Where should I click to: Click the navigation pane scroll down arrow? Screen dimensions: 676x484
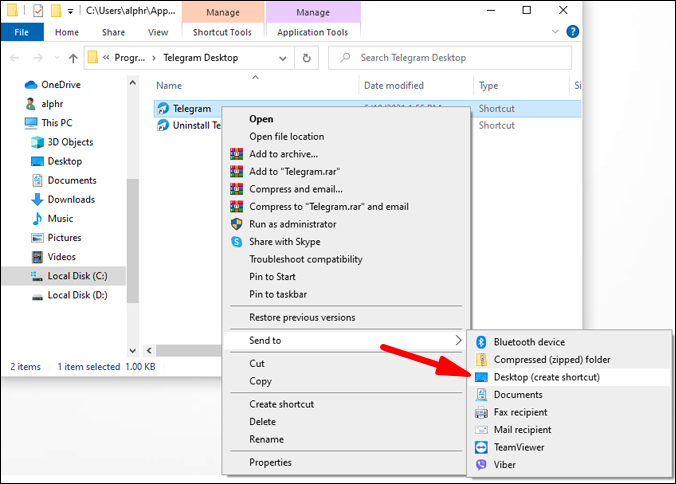[133, 350]
